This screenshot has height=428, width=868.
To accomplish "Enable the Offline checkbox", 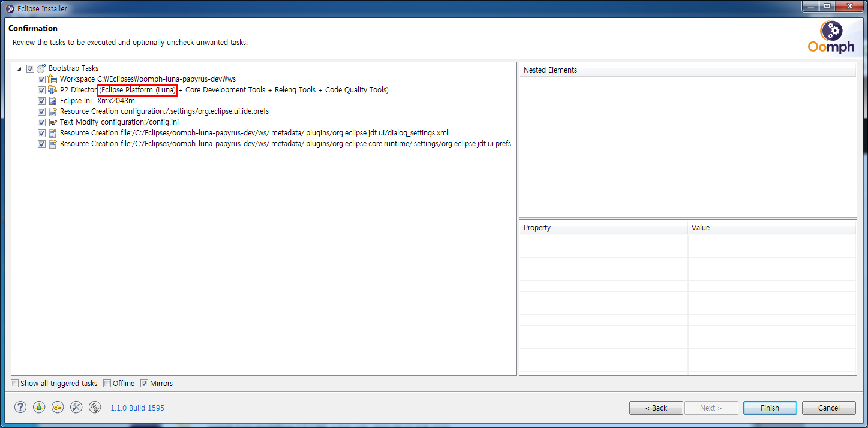I will tap(107, 384).
